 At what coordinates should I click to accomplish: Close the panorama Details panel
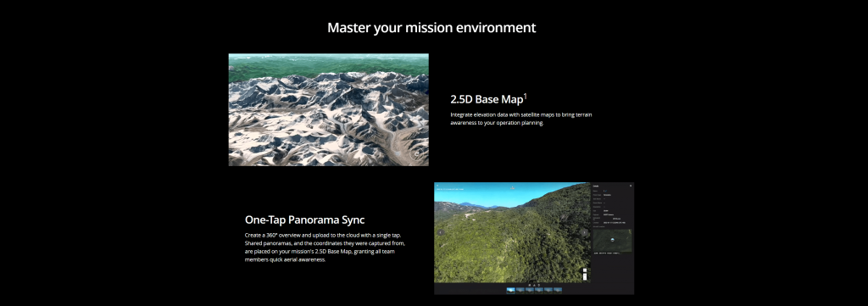point(631,186)
